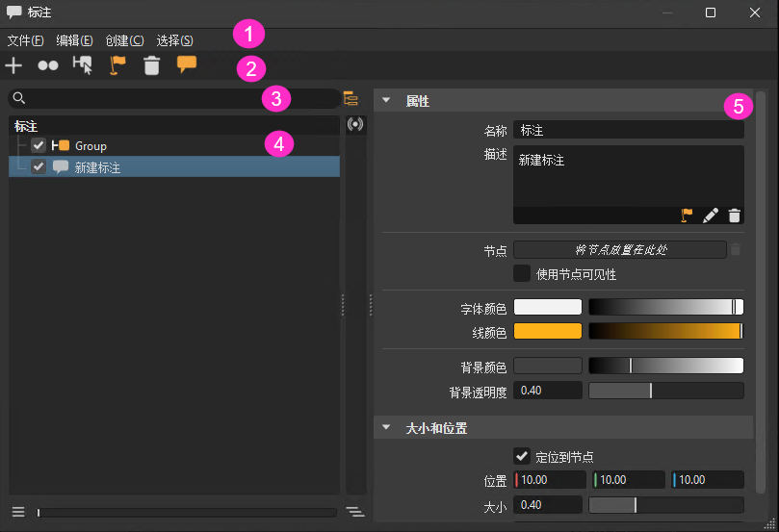
Task: Click the 字体颜色 white swatch
Action: point(548,307)
